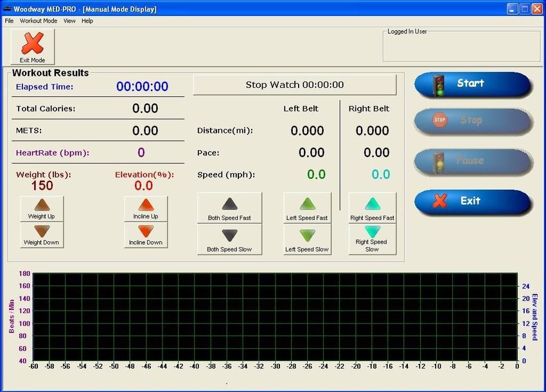
Task: Click the Elapsed Time 00:00:00 readout
Action: pyautogui.click(x=142, y=87)
